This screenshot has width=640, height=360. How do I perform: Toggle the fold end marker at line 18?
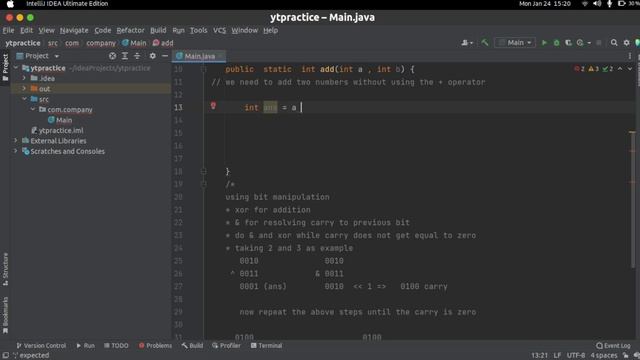[x=204, y=171]
